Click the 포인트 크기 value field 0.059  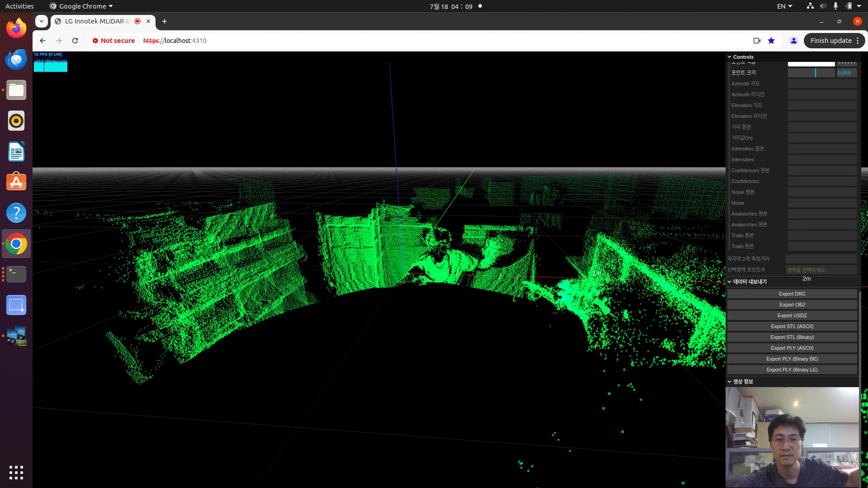(x=846, y=73)
